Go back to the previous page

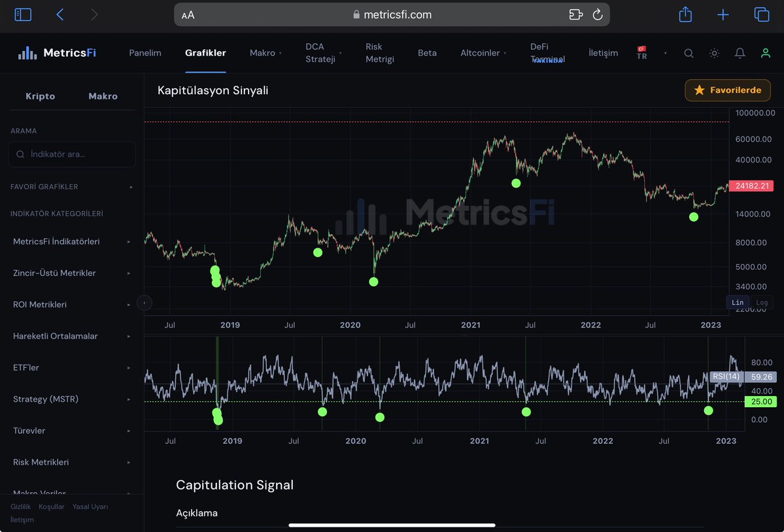pyautogui.click(x=60, y=14)
